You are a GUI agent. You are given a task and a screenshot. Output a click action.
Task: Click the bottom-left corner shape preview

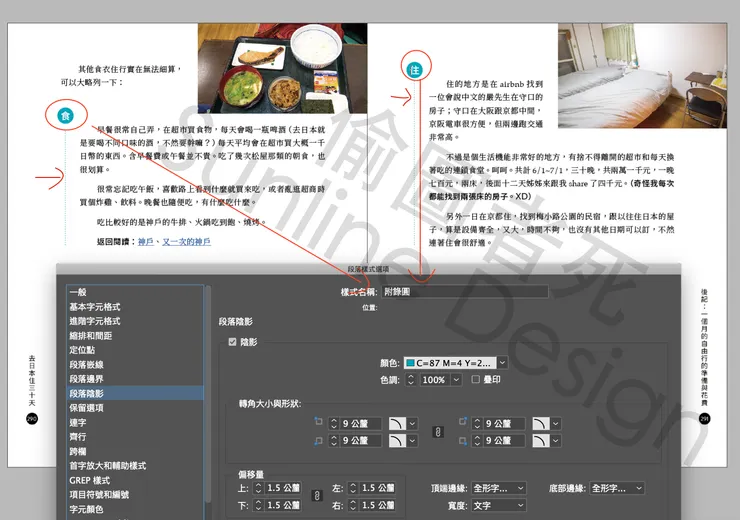click(397, 441)
